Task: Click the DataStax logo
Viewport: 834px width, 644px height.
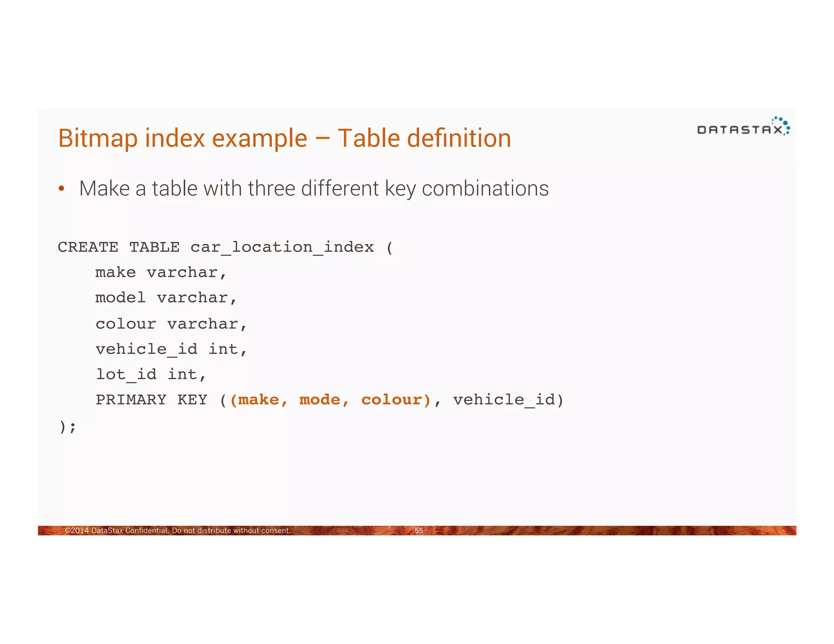Action: point(744,126)
